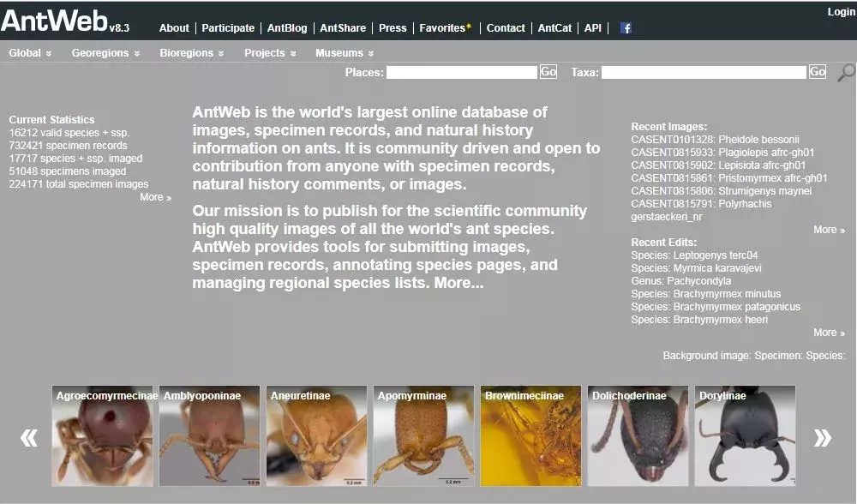Open species Leptogenys terc04 edit
The image size is (857, 504).
click(x=694, y=255)
